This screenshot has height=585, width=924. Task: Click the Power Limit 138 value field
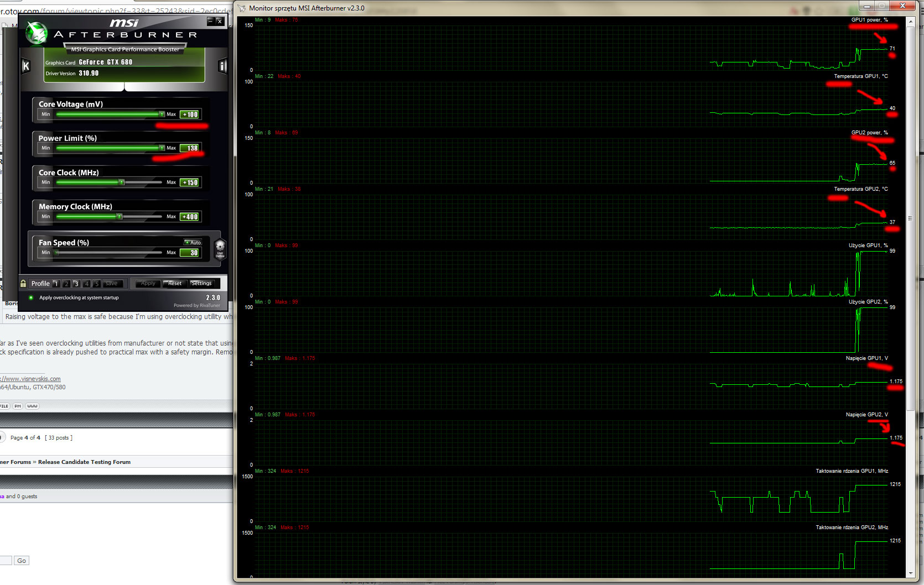click(x=190, y=148)
